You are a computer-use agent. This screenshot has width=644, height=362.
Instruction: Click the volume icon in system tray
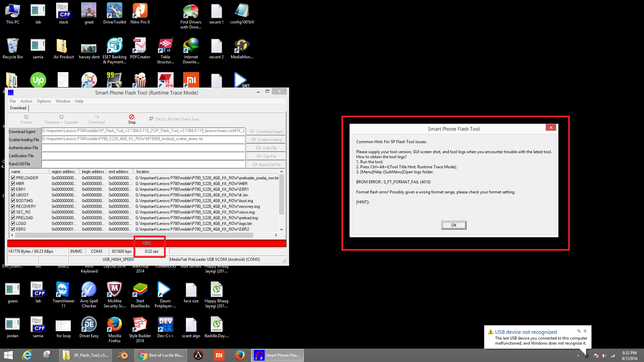pyautogui.click(x=604, y=356)
